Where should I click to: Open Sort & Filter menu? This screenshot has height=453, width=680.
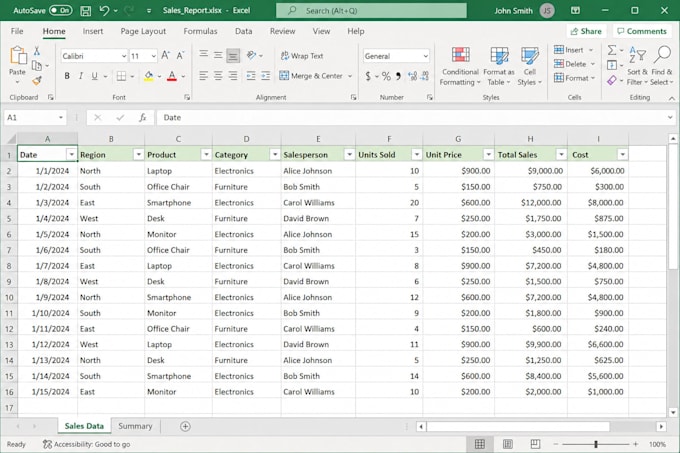[637, 66]
